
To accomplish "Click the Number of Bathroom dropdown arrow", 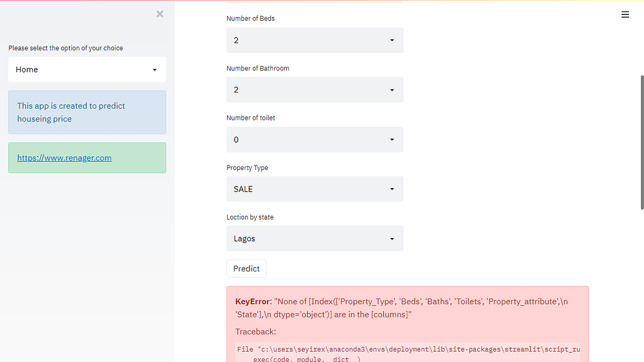I will (x=392, y=90).
